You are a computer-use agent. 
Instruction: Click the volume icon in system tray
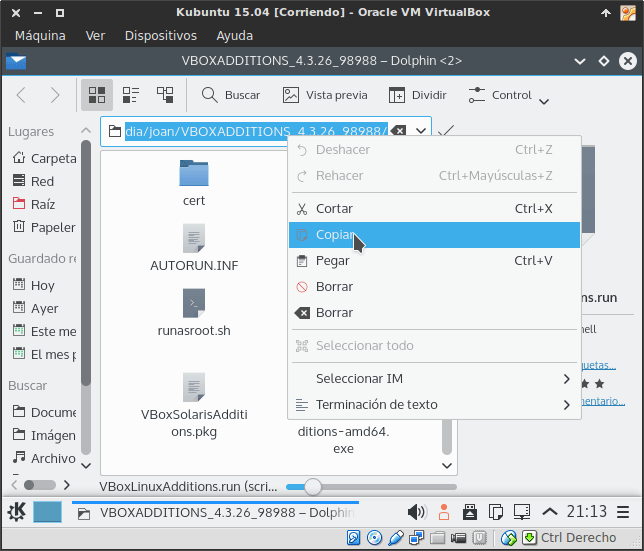(417, 512)
